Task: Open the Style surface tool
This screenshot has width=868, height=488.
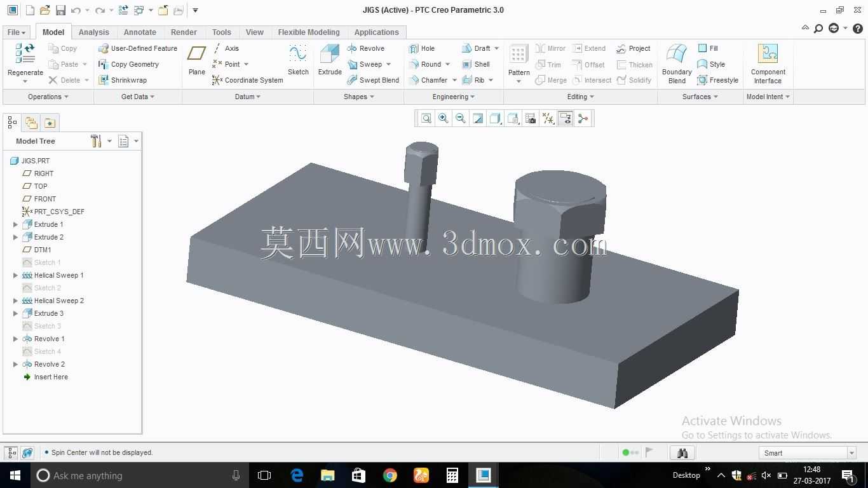Action: click(x=711, y=64)
